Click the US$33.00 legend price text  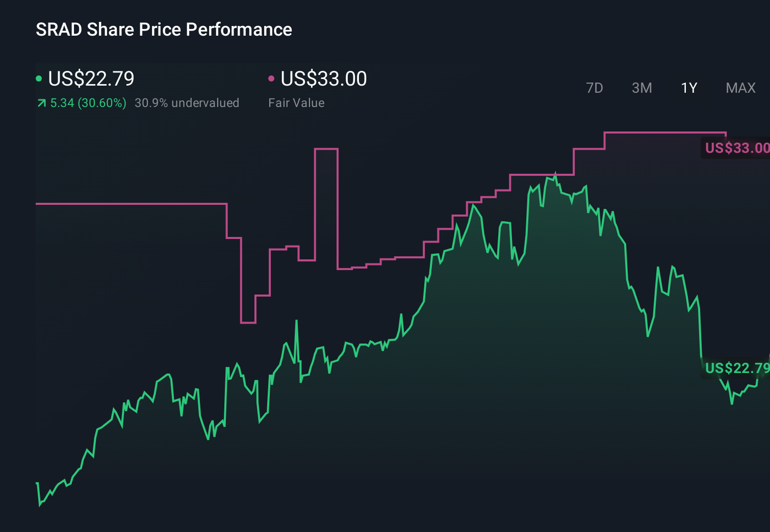(323, 78)
